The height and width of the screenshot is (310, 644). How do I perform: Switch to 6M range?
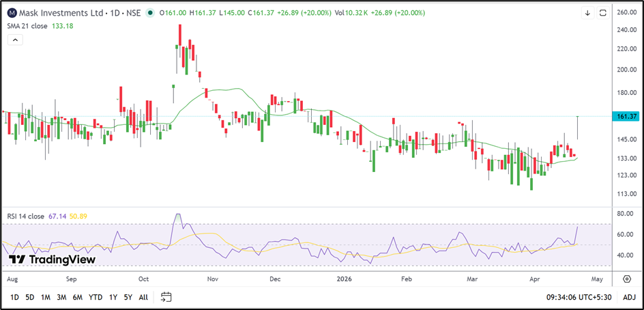tap(78, 297)
